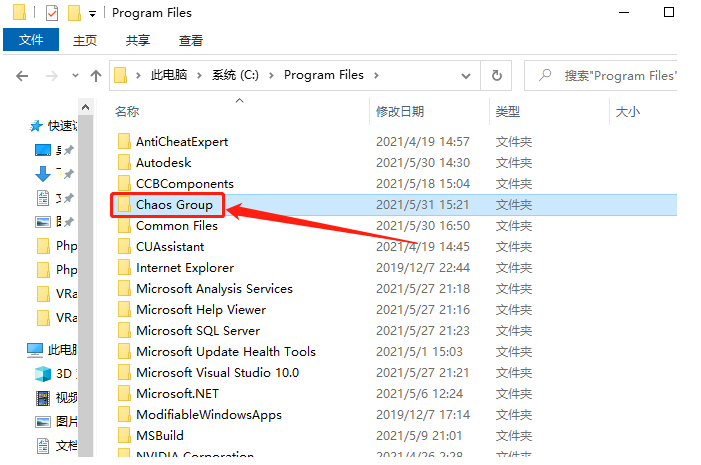
Task: Open the 视频 library in sidebar
Action: (56, 397)
